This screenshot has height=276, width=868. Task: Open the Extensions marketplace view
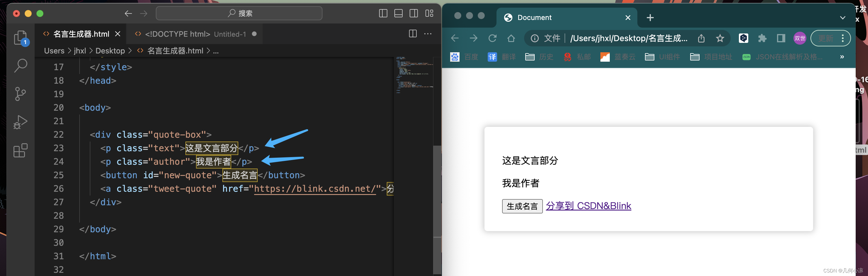click(21, 150)
